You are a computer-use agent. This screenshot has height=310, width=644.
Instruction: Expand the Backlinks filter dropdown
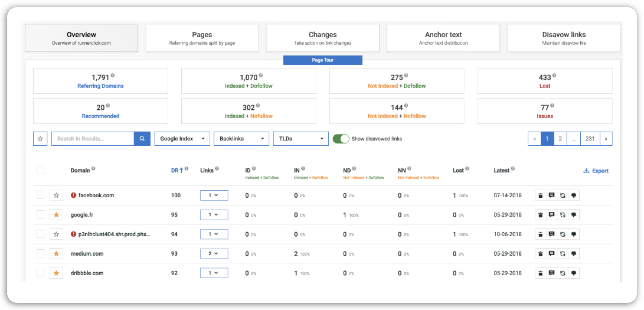click(241, 139)
